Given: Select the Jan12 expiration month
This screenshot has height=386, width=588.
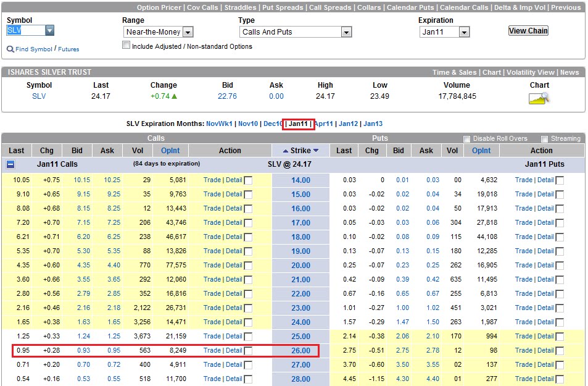Looking at the screenshot, I should [349, 124].
